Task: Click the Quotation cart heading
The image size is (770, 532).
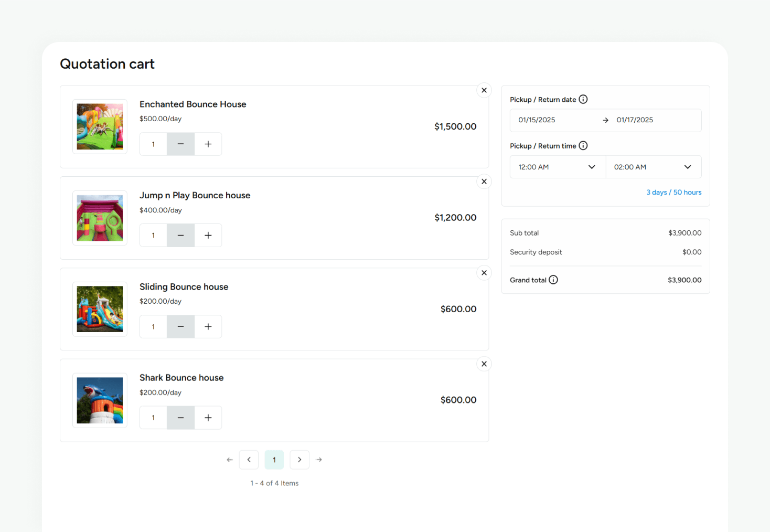Action: coord(107,64)
